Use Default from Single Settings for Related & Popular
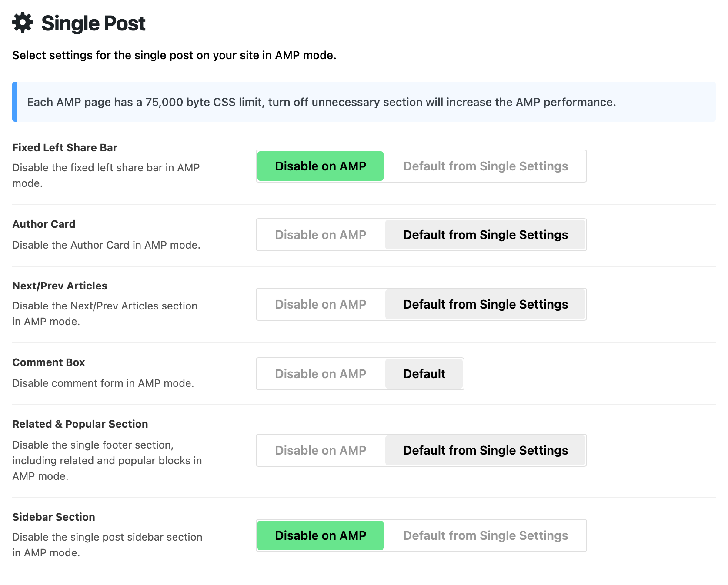Viewport: 728px width, 585px height. coord(485,450)
